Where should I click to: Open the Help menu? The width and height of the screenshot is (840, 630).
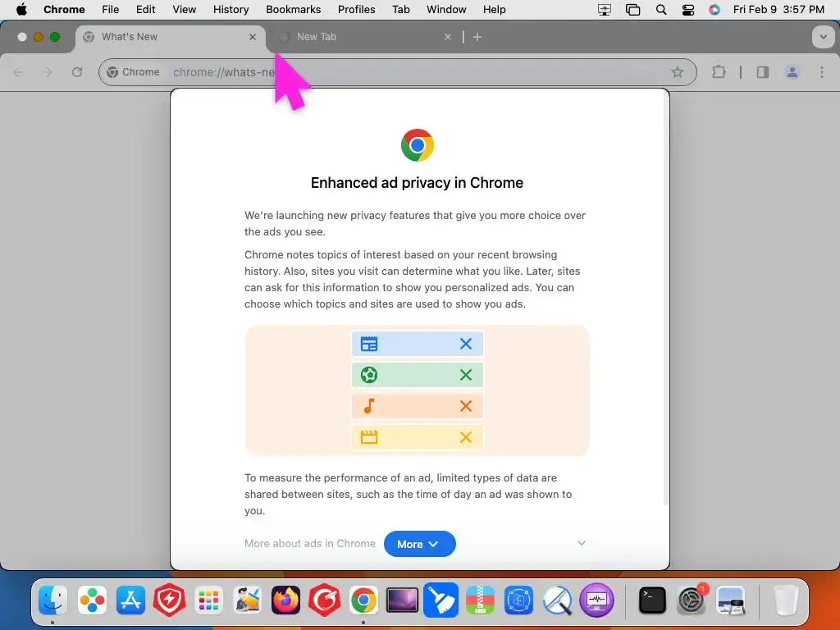(x=494, y=10)
